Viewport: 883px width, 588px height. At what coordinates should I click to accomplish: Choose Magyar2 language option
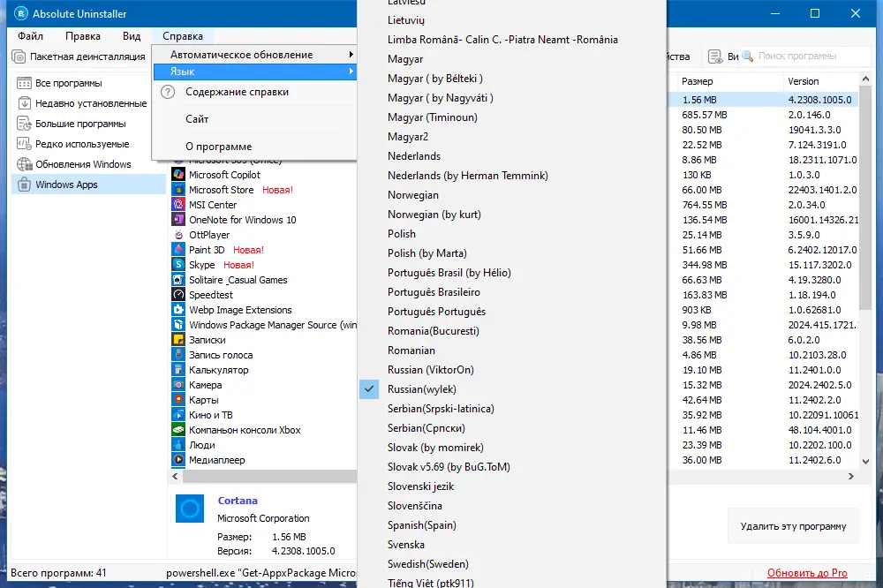click(x=408, y=137)
